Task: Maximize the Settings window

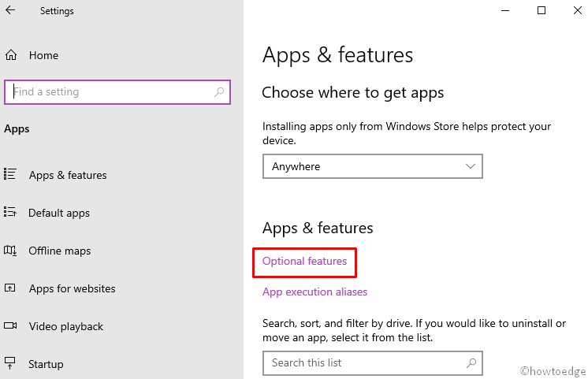Action: 541,11
